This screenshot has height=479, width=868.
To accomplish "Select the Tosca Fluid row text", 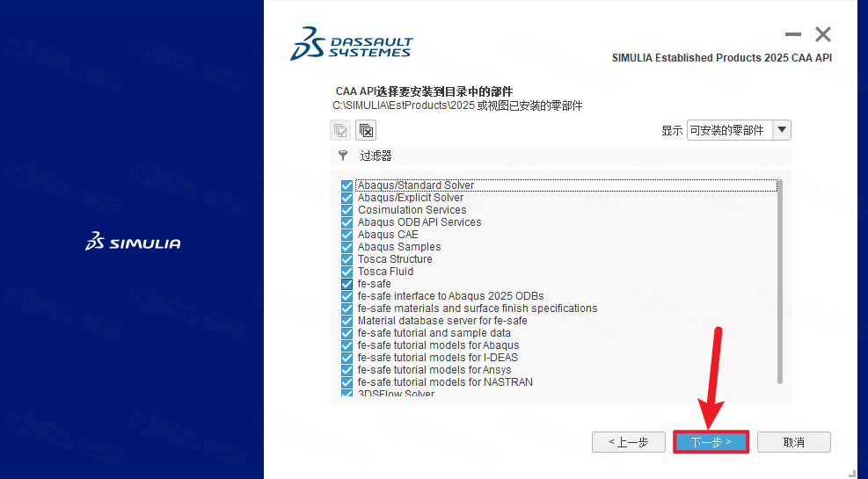I will click(385, 272).
